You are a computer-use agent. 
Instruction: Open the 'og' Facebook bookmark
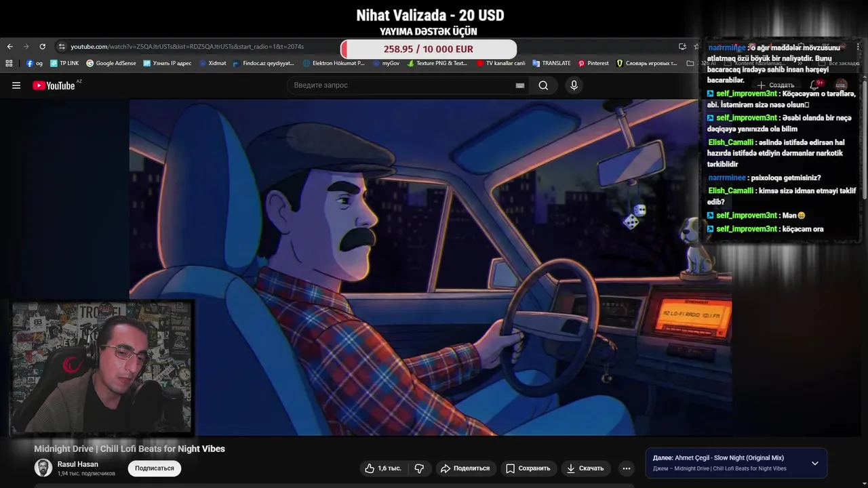[x=35, y=63]
